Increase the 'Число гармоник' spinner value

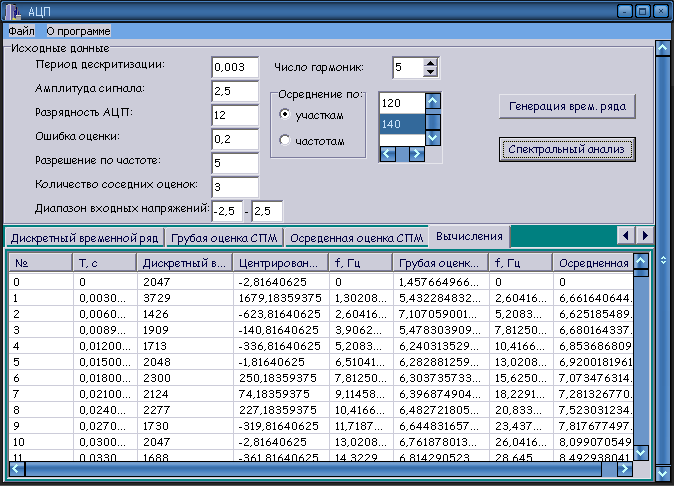[431, 63]
